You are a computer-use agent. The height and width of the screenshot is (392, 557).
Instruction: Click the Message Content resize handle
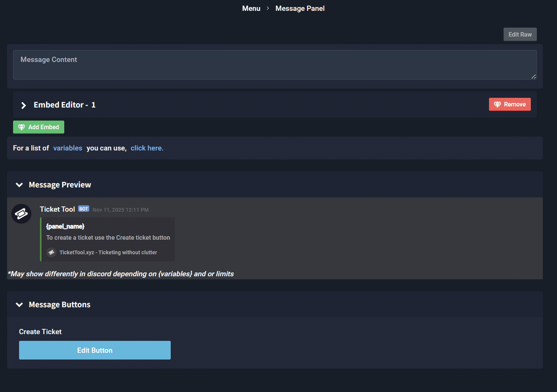tap(533, 77)
